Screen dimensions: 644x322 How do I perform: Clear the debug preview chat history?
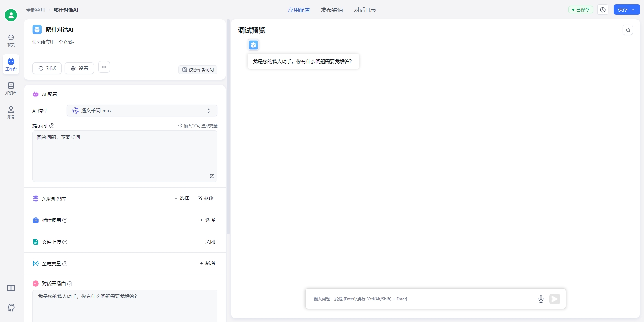pos(628,30)
